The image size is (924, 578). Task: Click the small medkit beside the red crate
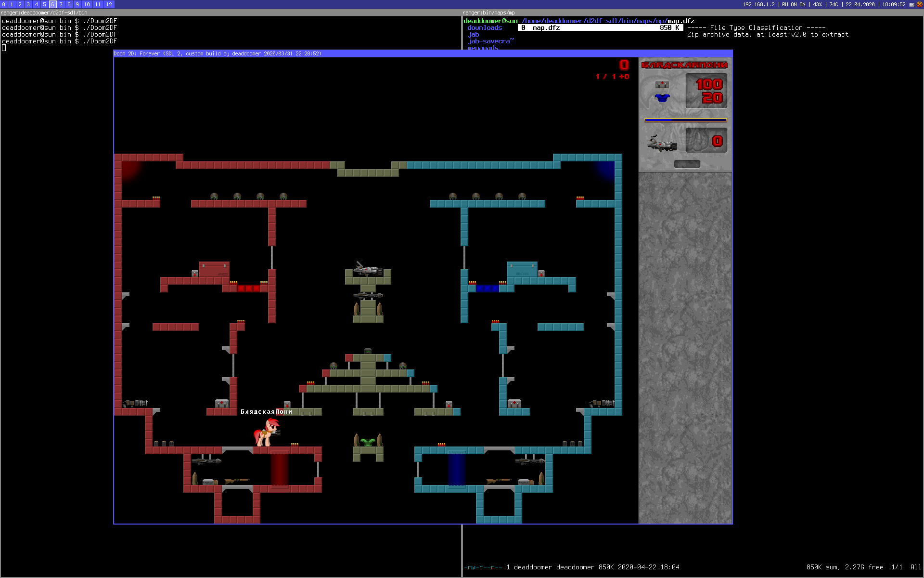point(195,273)
